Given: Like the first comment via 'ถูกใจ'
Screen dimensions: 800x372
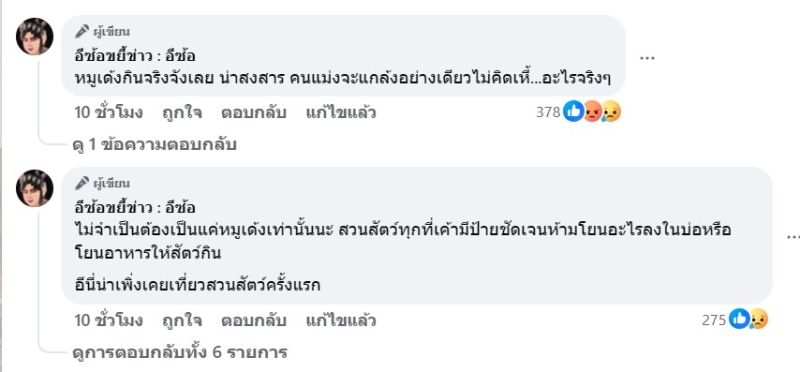Looking at the screenshot, I should [182, 112].
